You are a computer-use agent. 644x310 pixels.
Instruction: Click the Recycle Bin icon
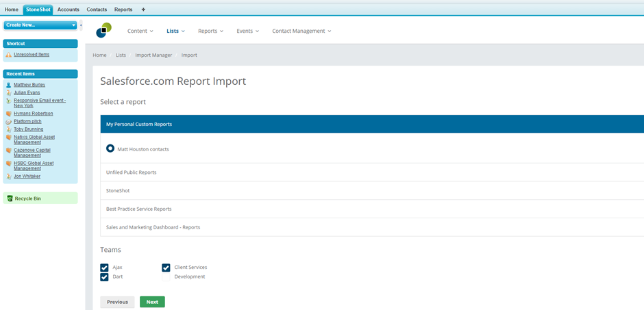pos(10,198)
